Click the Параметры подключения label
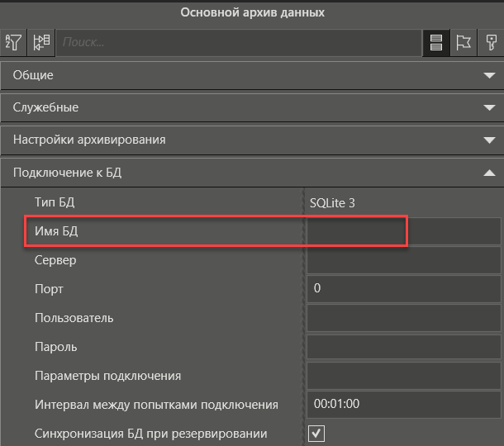This screenshot has height=446, width=504. pos(107,376)
